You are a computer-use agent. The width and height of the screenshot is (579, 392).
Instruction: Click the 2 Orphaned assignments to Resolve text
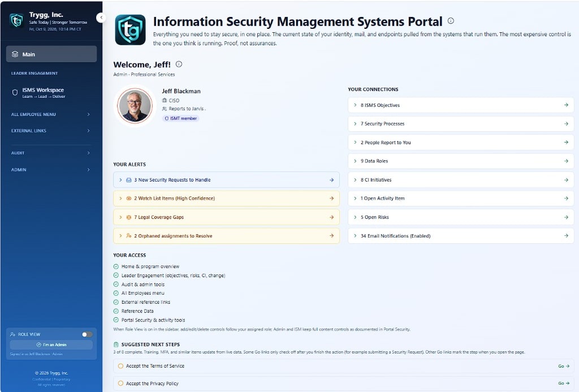tap(173, 236)
